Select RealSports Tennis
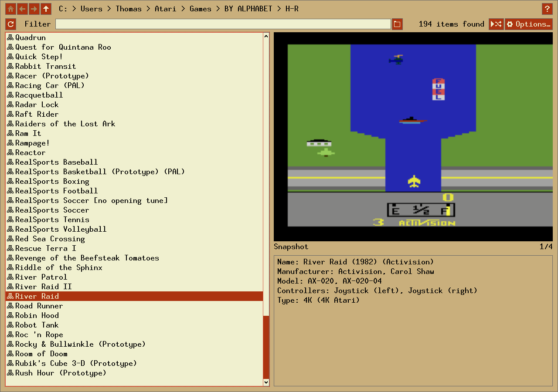This screenshot has height=392, width=558. click(x=134, y=220)
